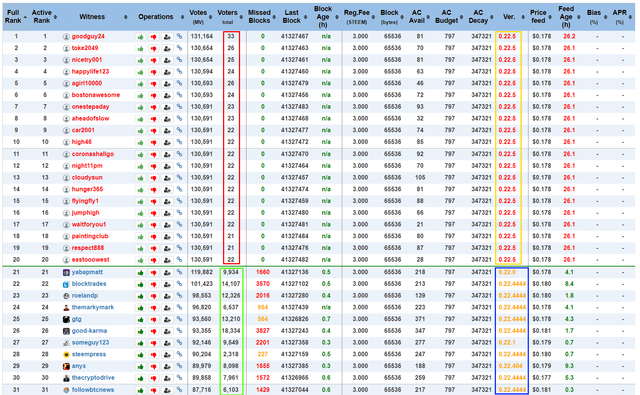Click the person proxy icon for nicetry001

click(167, 60)
